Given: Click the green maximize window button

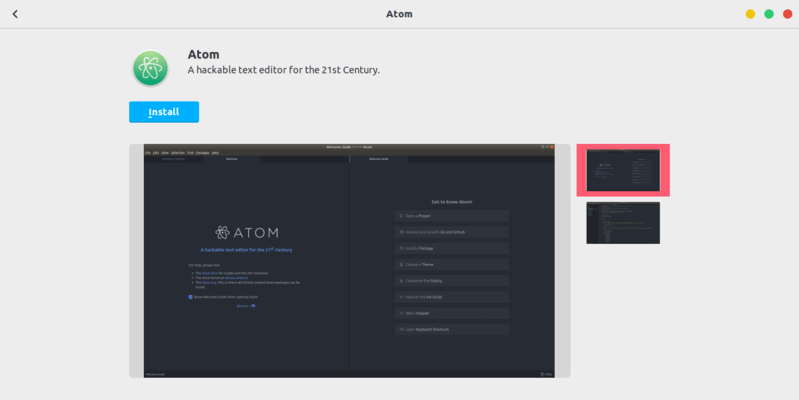Looking at the screenshot, I should pyautogui.click(x=769, y=14).
